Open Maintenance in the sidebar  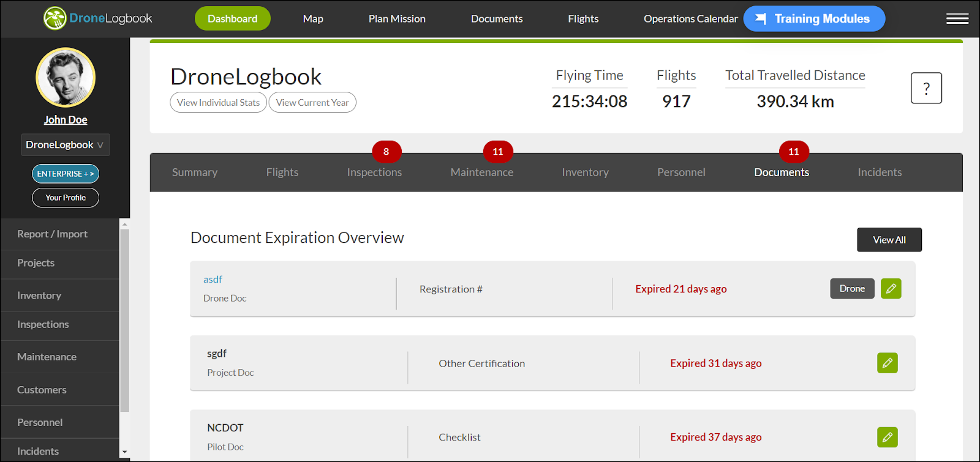pyautogui.click(x=60, y=357)
